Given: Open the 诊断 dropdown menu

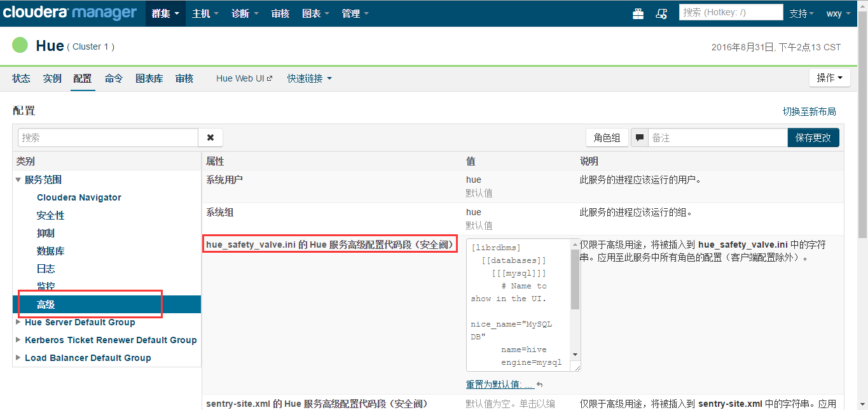Looking at the screenshot, I should coord(245,13).
